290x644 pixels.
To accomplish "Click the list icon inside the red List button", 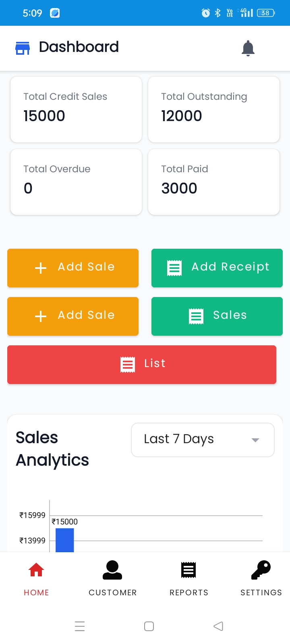I will (x=128, y=364).
